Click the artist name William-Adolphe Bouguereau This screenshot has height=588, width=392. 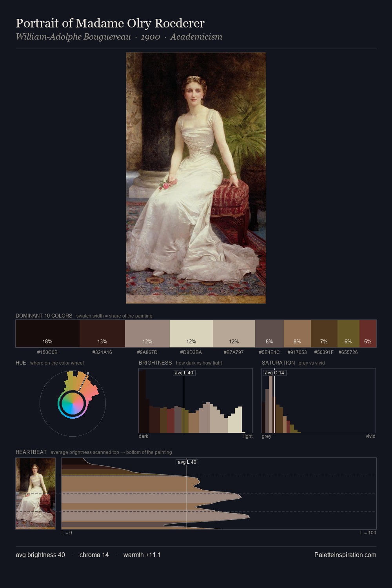coord(73,37)
